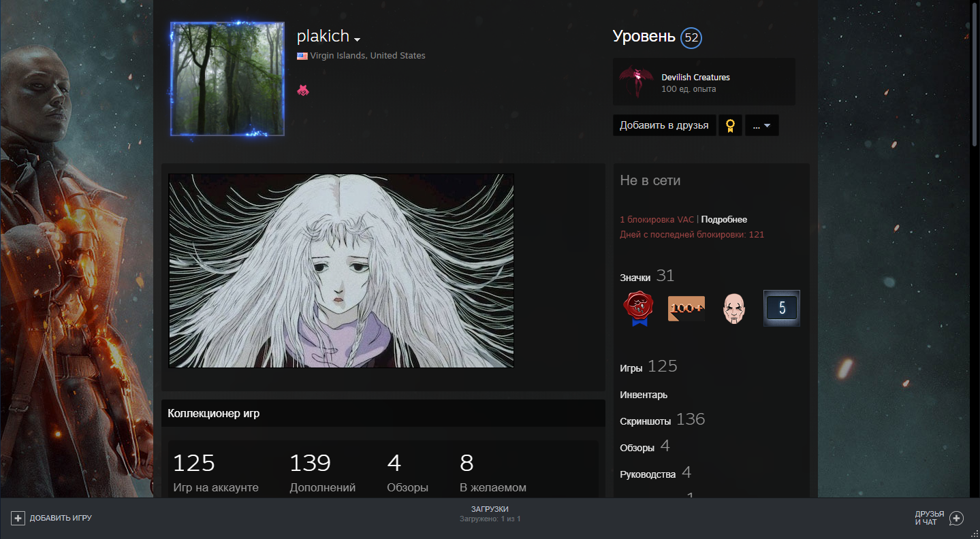Open 125 Игр на аккаунте stat
Screen dimensions: 980x539
(x=216, y=473)
